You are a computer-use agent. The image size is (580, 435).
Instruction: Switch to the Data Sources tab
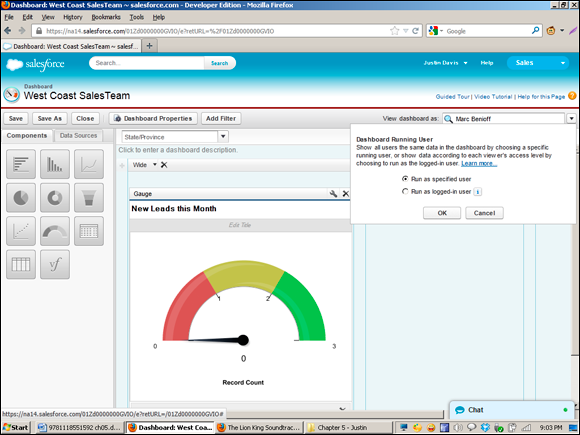click(x=78, y=135)
